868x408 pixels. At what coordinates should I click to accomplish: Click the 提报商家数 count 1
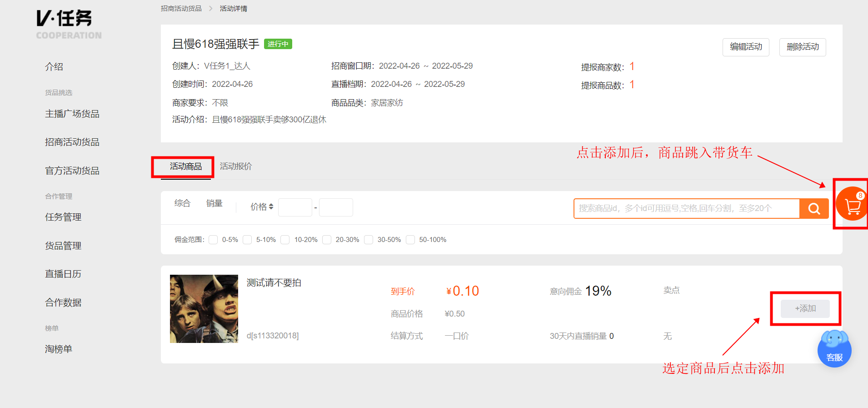pyautogui.click(x=632, y=66)
